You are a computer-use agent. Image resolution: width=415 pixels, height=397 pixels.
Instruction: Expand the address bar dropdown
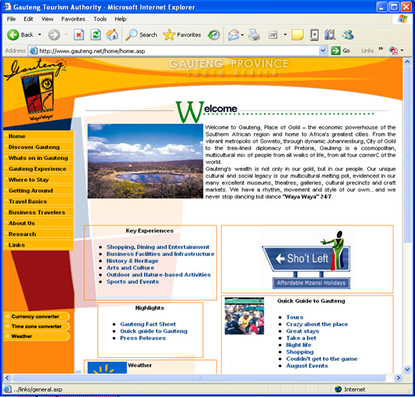click(x=323, y=51)
